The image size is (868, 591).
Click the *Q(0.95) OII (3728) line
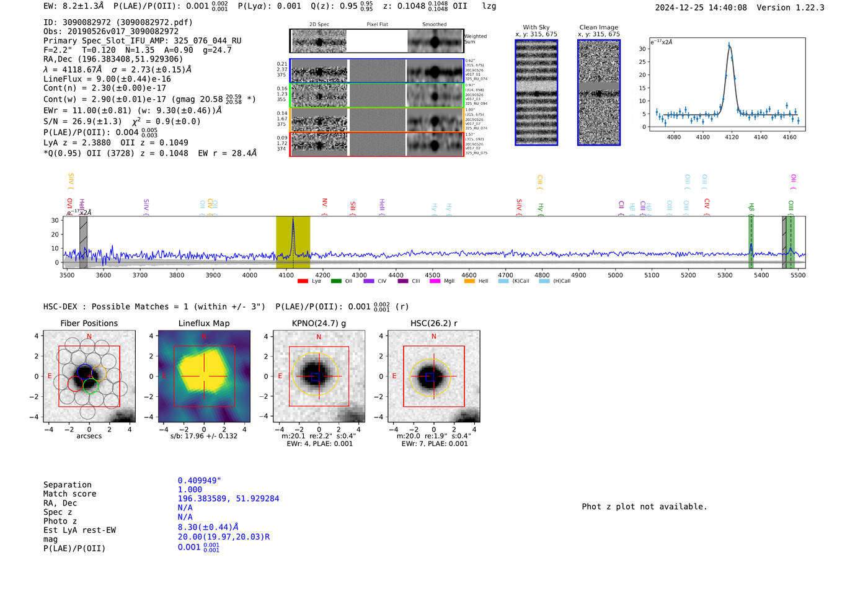click(x=150, y=153)
